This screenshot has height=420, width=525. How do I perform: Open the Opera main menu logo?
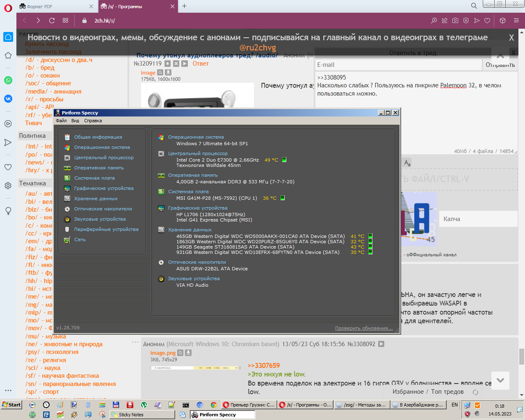pyautogui.click(x=8, y=8)
